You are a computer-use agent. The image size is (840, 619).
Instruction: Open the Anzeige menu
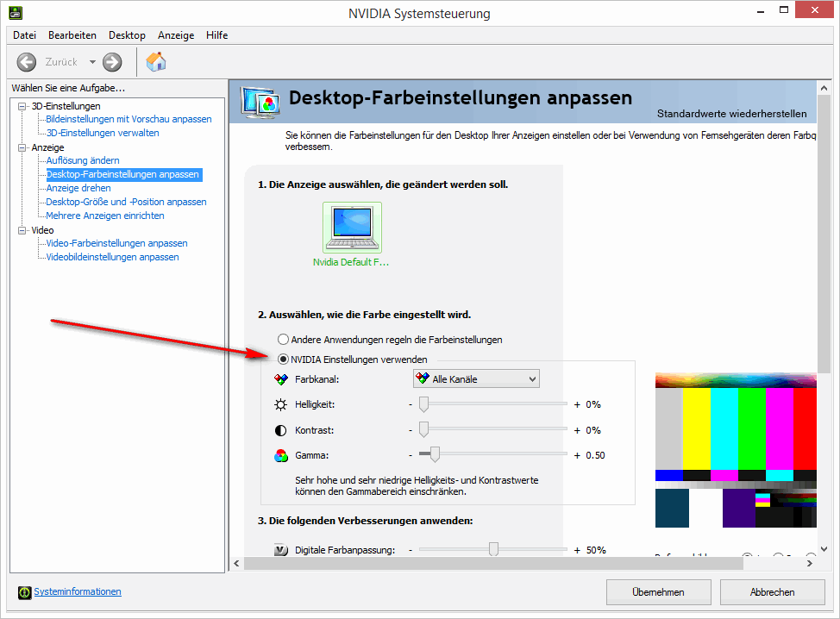tap(176, 35)
